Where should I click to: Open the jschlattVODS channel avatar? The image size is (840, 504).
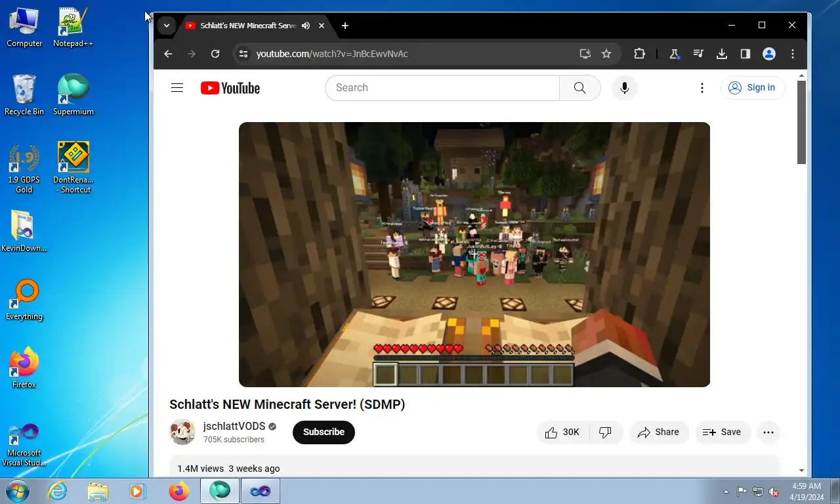[182, 432]
